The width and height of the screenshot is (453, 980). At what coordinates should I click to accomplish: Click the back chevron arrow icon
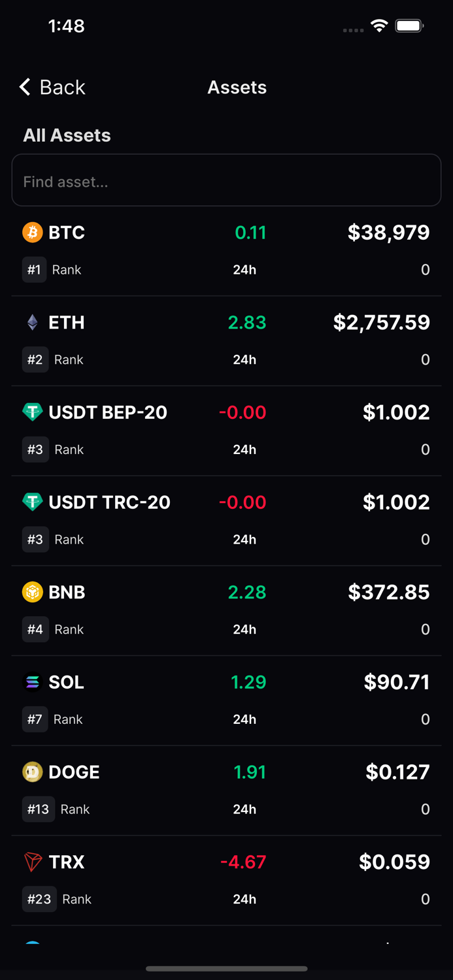[x=24, y=87]
